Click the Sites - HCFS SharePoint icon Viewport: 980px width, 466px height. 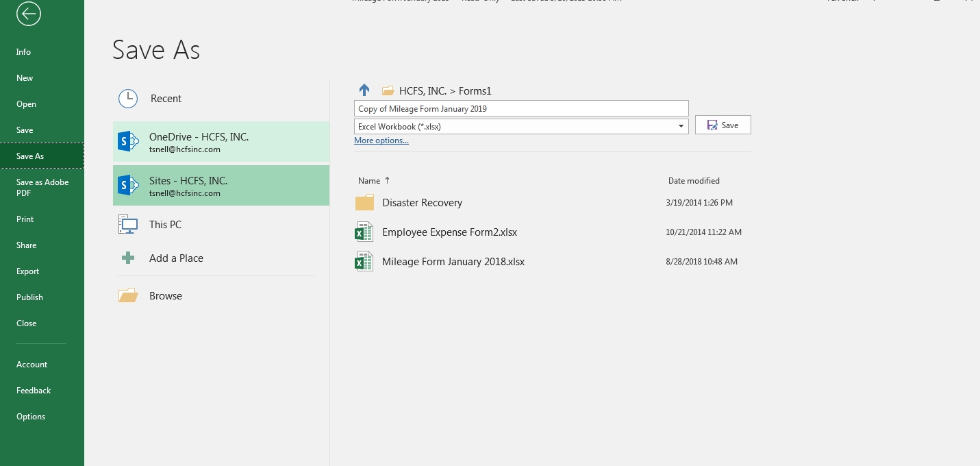pos(128,186)
